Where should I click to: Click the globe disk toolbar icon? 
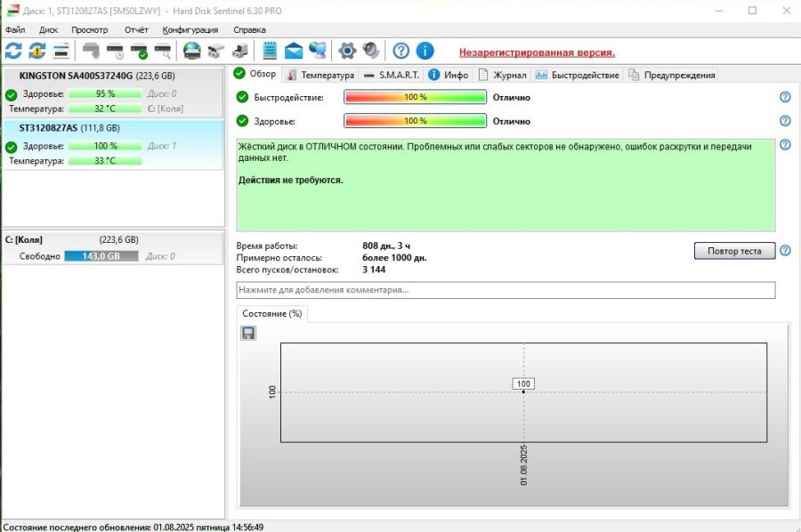(192, 51)
